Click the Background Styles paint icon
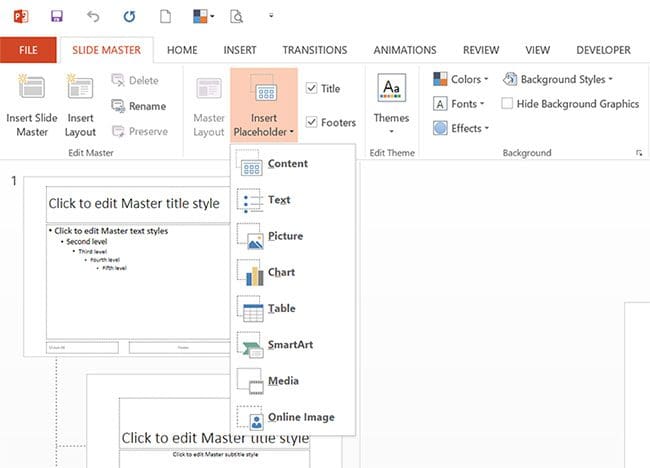This screenshot has width=650, height=468. [510, 79]
